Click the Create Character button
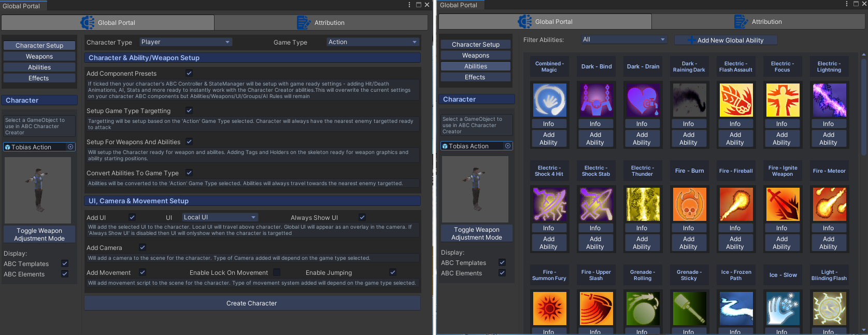 tap(252, 303)
